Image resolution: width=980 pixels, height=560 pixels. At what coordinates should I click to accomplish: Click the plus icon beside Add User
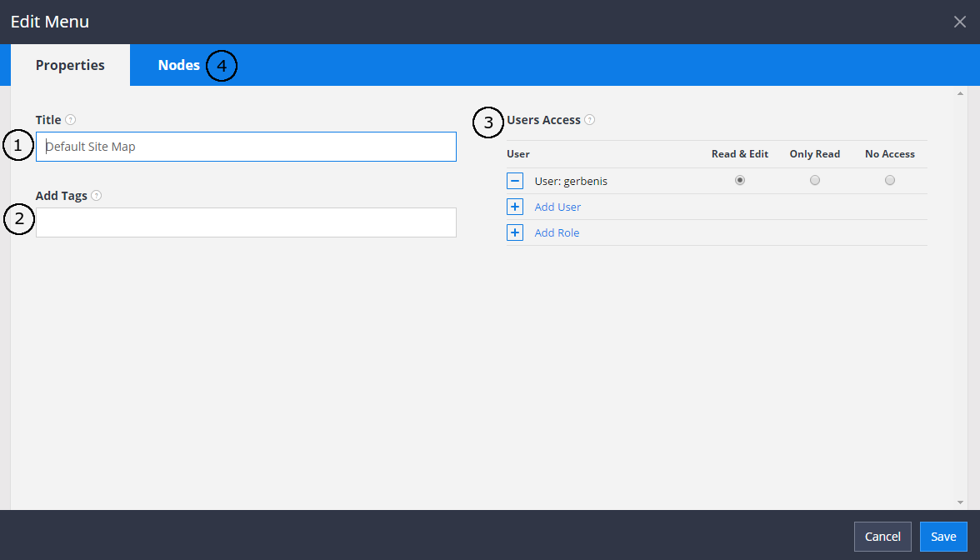point(515,206)
